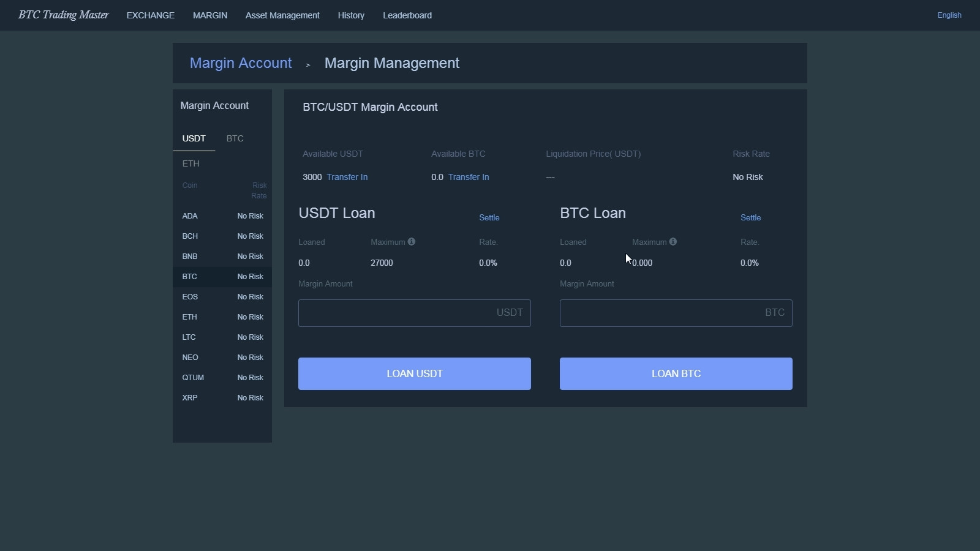Select the ETH tab in Margin Account
980x551 pixels.
coord(191,163)
